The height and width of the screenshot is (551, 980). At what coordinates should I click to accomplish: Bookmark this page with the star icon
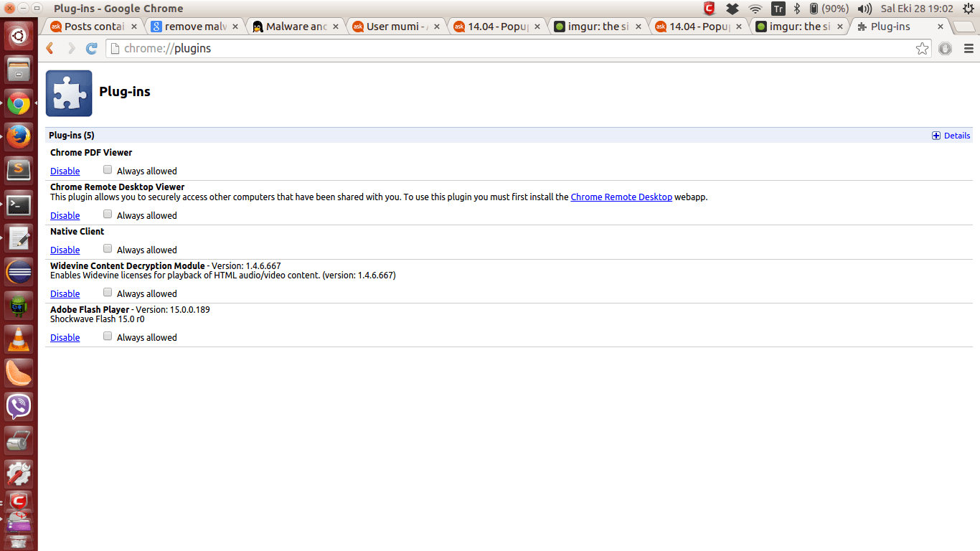click(922, 48)
